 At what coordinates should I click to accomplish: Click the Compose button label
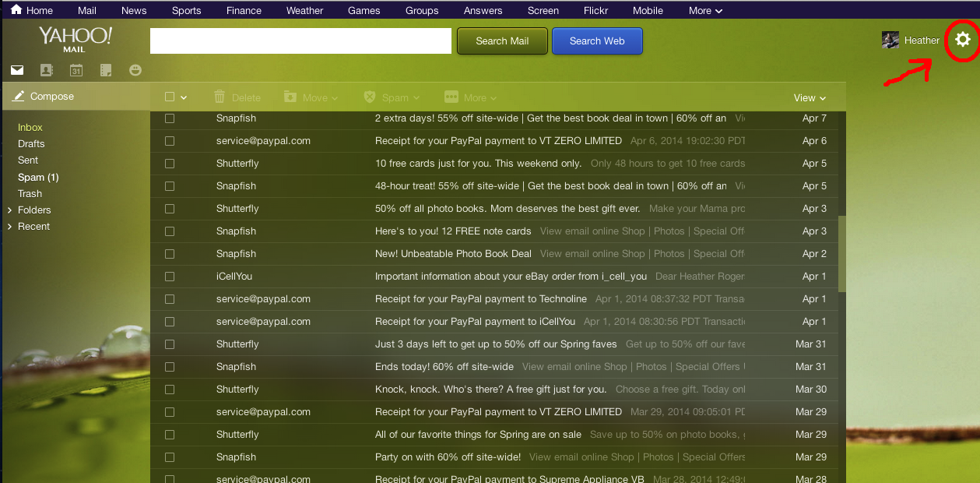tap(52, 97)
